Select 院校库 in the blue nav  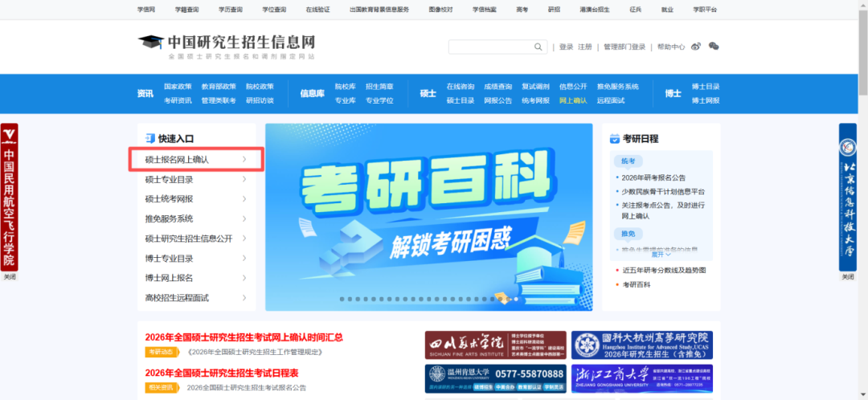point(346,87)
